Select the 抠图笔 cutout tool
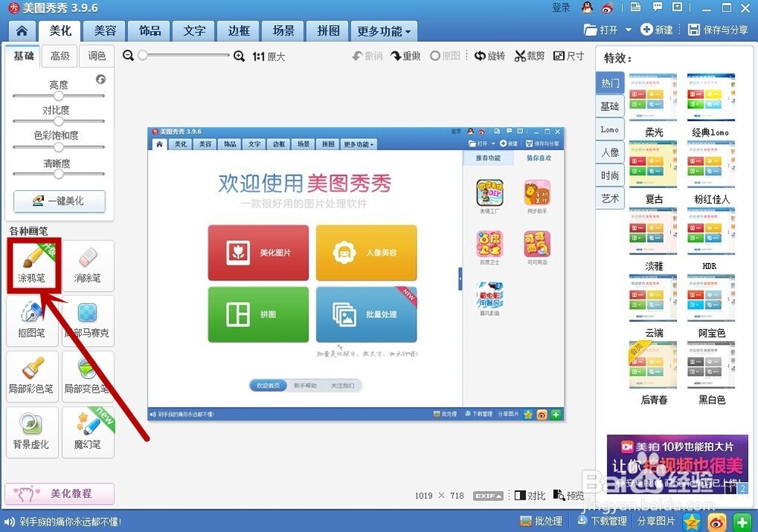 pyautogui.click(x=33, y=321)
